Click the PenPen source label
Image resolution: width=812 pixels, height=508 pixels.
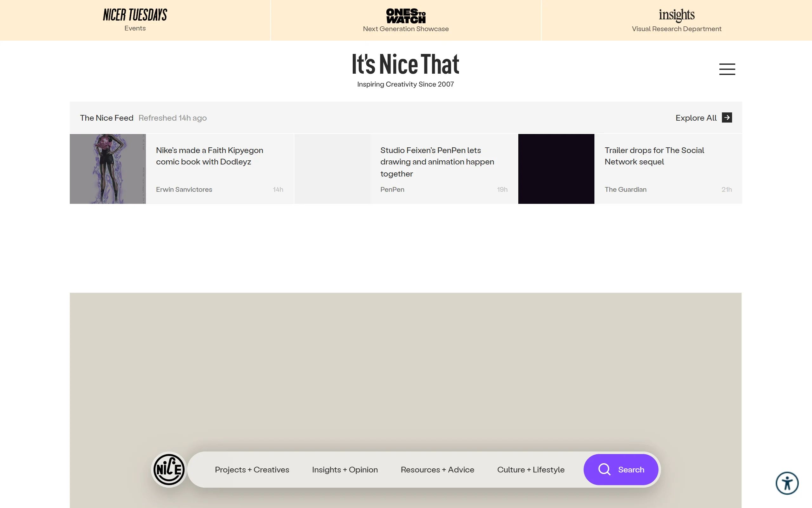[392, 190]
